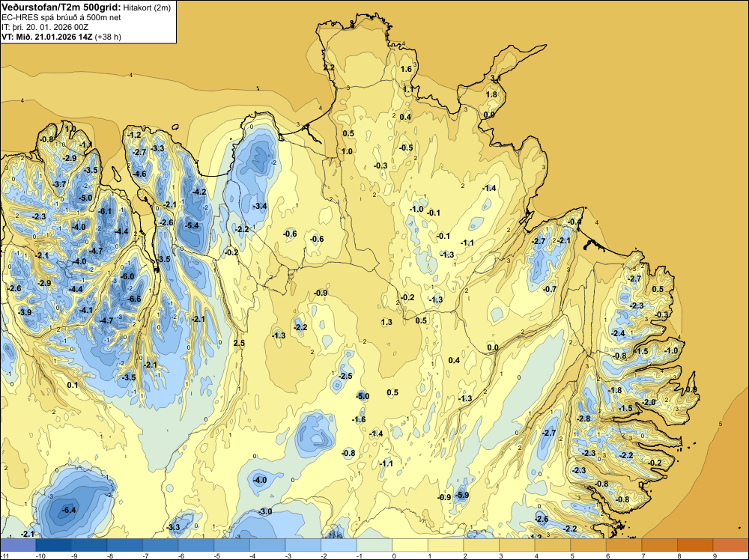Viewport: 749px width, 560px height.
Task: Click the legend swatch between 4 and 5
Action: click(x=553, y=545)
